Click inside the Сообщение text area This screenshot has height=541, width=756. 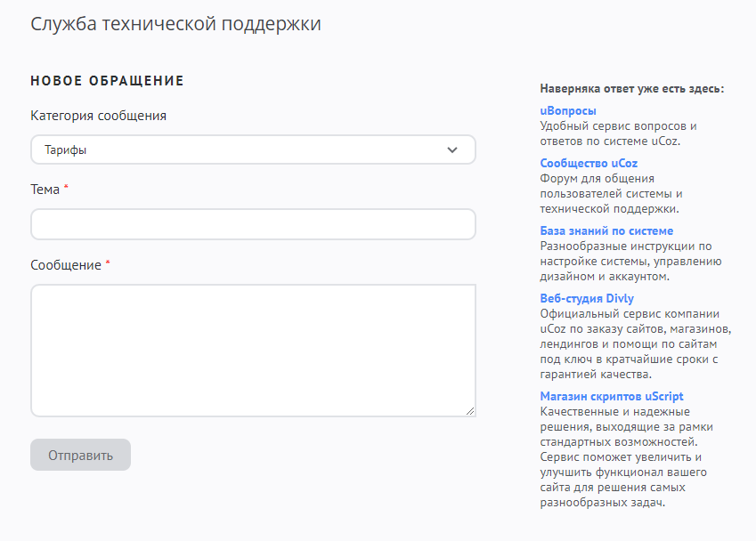(x=252, y=350)
